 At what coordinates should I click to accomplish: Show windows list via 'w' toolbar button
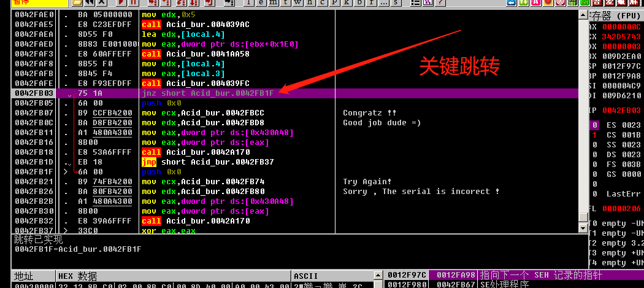(x=297, y=2)
